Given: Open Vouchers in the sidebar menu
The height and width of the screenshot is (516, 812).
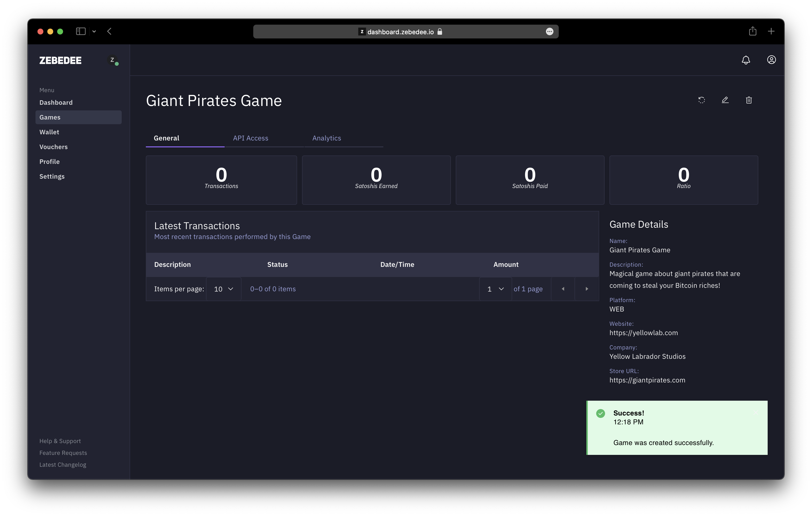Looking at the screenshot, I should click(x=78, y=147).
